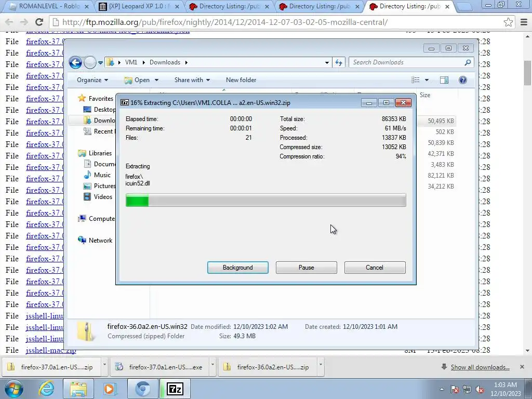Show hidden tray icons arrow
The width and height of the screenshot is (532, 399).
(x=442, y=389)
